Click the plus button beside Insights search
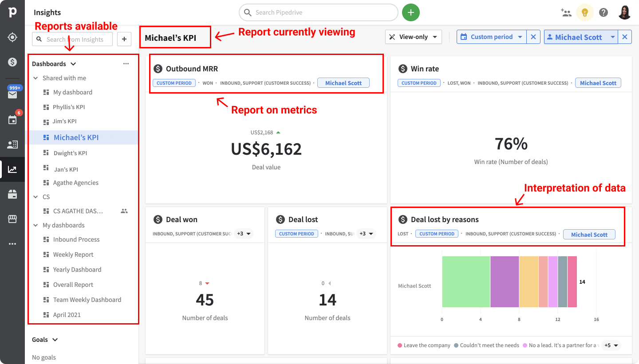This screenshot has width=639, height=364. [x=124, y=39]
